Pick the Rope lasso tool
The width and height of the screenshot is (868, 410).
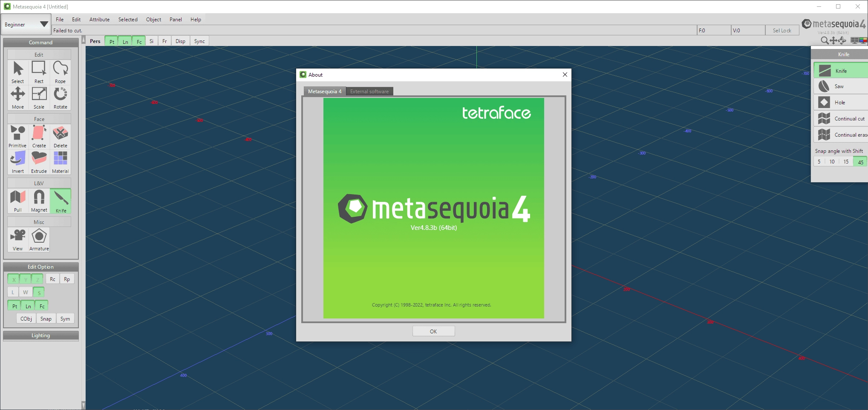click(x=60, y=72)
